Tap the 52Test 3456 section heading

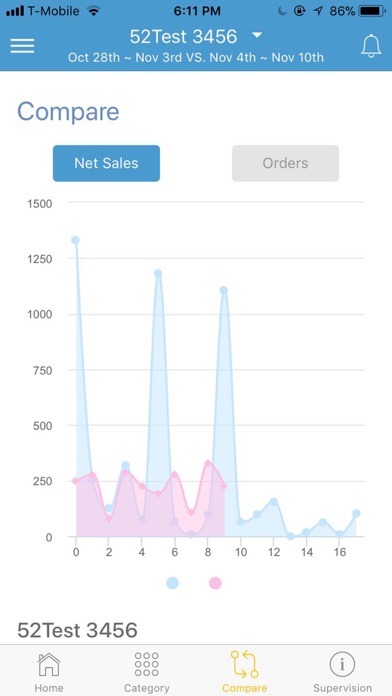77,630
